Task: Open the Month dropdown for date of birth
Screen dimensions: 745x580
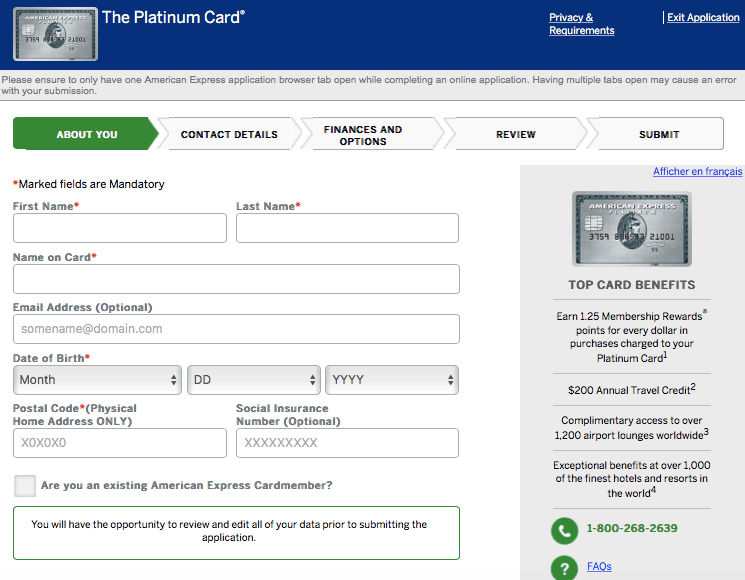Action: [97, 380]
